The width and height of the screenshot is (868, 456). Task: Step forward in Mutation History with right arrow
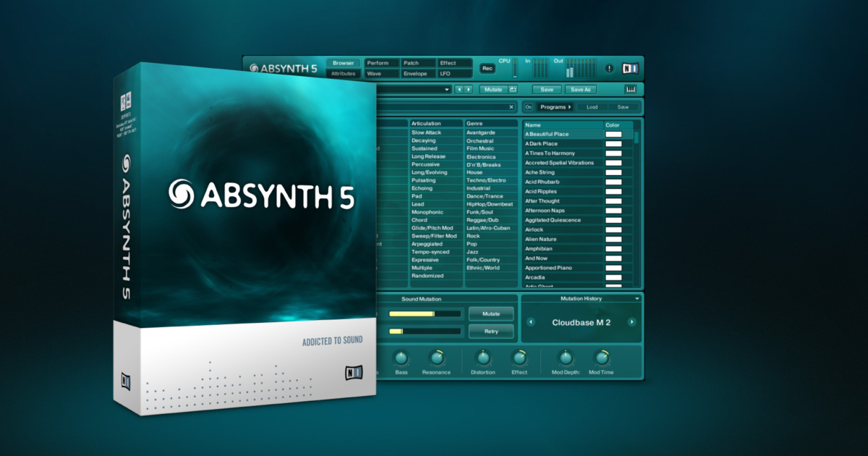[x=631, y=322]
